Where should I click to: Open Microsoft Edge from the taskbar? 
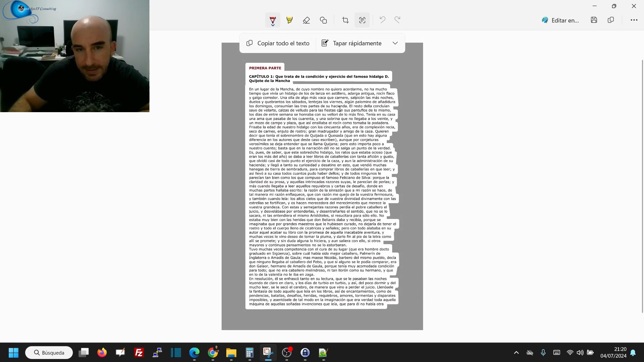tap(194, 353)
